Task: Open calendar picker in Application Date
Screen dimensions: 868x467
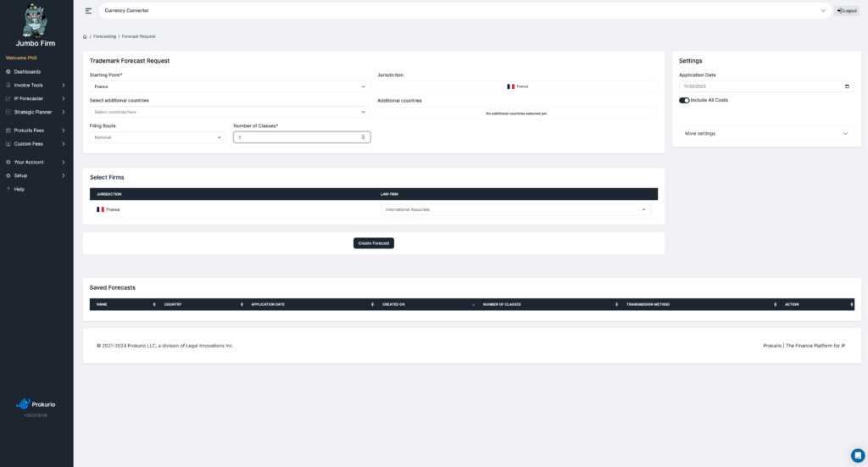Action: pyautogui.click(x=847, y=86)
